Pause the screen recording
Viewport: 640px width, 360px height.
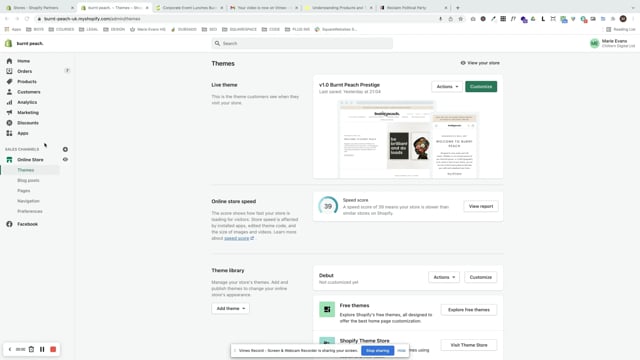(42, 349)
